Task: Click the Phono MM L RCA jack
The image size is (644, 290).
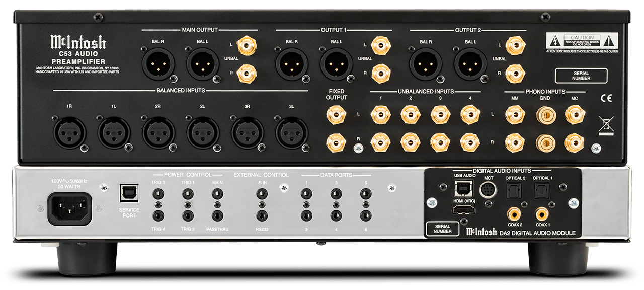Action: coord(515,115)
